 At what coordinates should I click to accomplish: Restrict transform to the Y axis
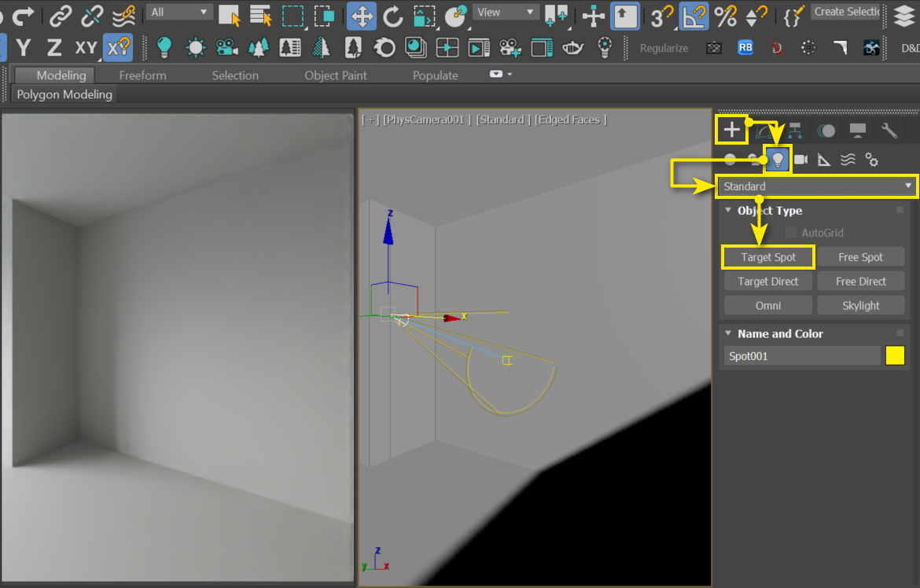24,47
